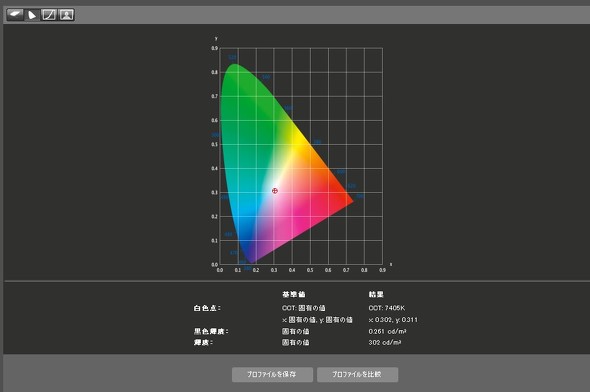Click the CCT: 7405K result value
Screen dimensions: 590x392
[386, 308]
